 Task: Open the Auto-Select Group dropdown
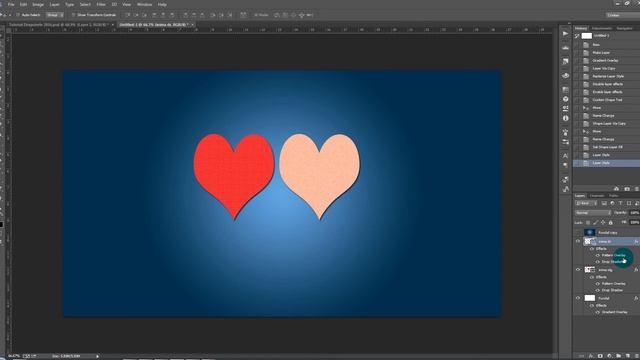55,15
